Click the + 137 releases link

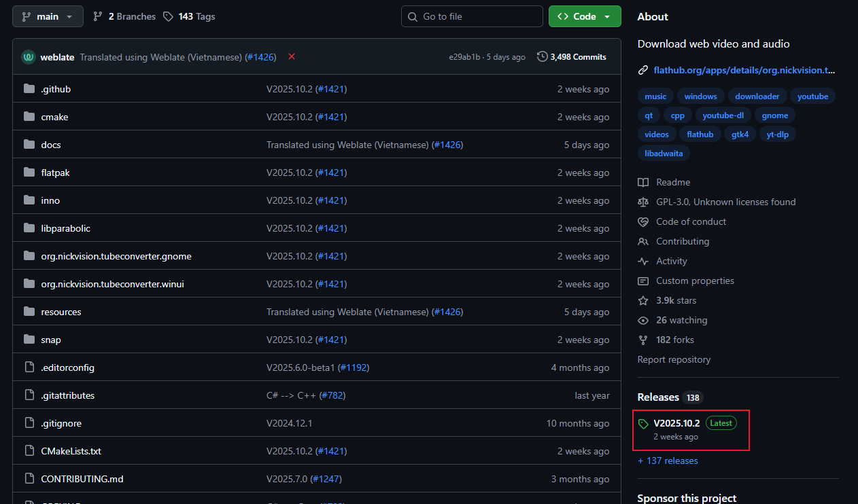(668, 461)
